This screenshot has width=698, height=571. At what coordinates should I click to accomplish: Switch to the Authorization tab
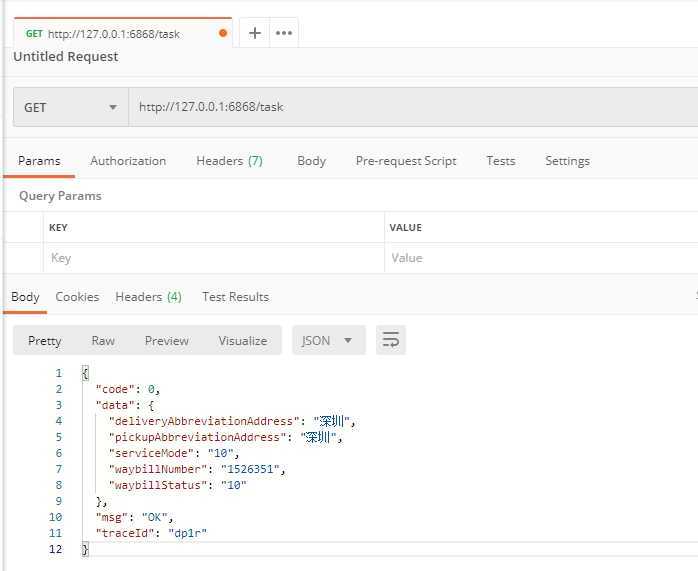click(128, 161)
